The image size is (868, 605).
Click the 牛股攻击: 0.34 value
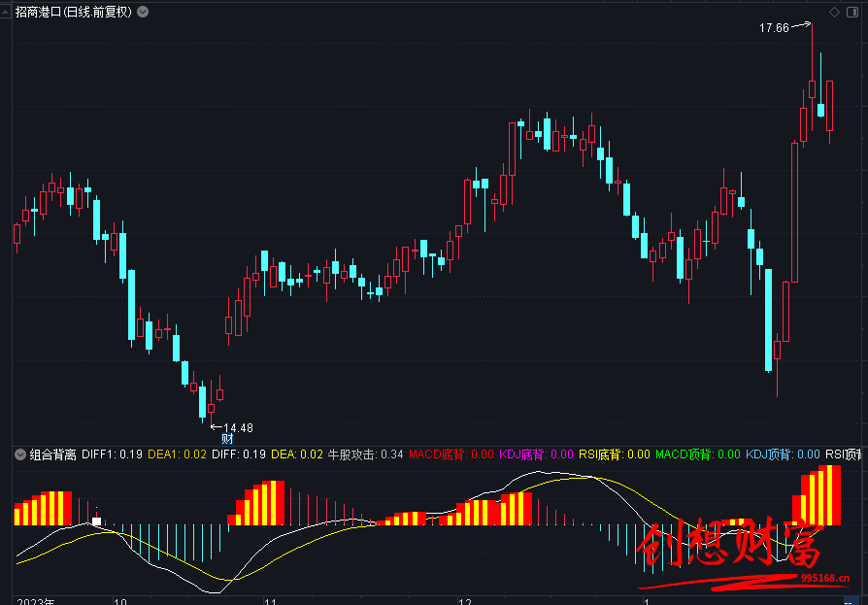tap(365, 454)
